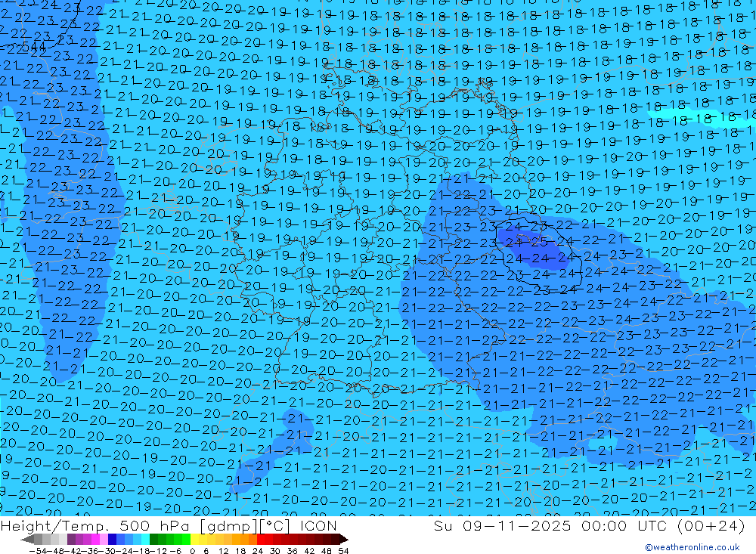The width and height of the screenshot is (756, 554).
Task: Click the '-30' legend scale value
Action: point(107,551)
